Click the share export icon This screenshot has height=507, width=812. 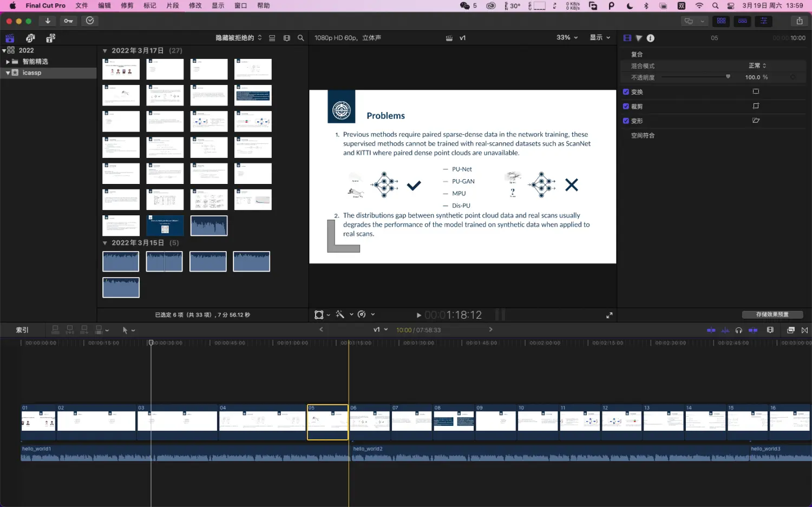click(799, 21)
